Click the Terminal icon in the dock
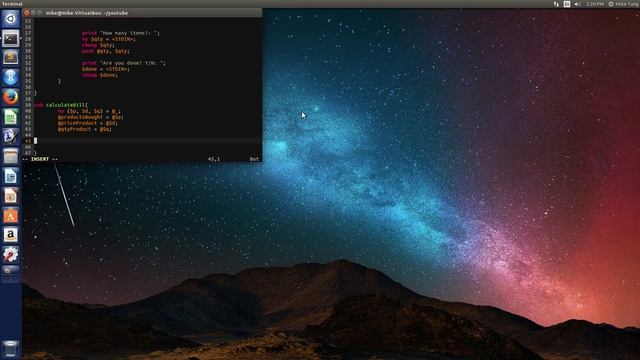This screenshot has width=640, height=360. click(11, 39)
